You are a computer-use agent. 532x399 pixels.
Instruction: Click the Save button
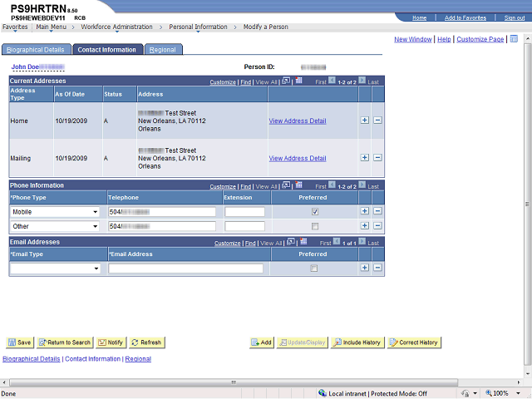point(19,342)
